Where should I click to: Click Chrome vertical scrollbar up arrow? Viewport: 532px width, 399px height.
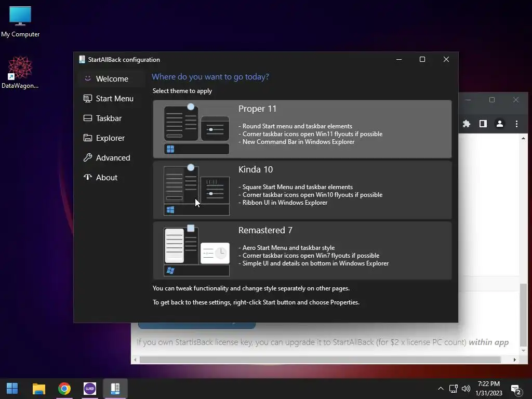click(x=524, y=138)
